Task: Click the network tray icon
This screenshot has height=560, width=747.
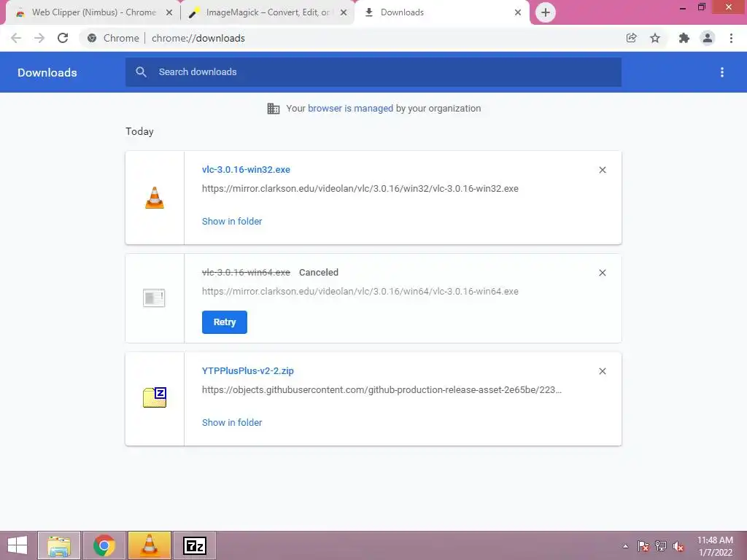Action: point(661,546)
